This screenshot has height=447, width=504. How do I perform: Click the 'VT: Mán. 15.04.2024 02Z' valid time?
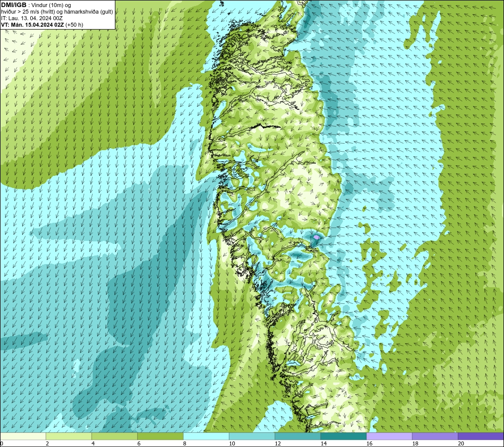(x=32, y=25)
